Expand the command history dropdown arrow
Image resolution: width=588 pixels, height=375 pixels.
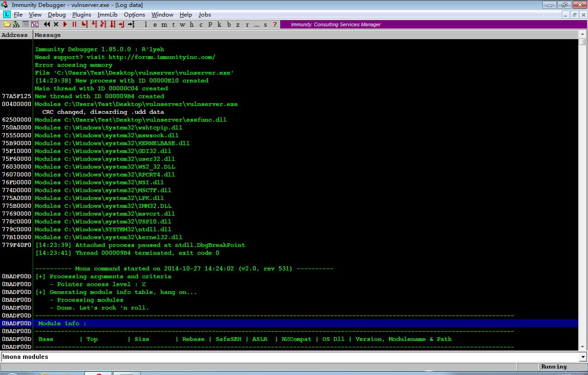(583, 357)
